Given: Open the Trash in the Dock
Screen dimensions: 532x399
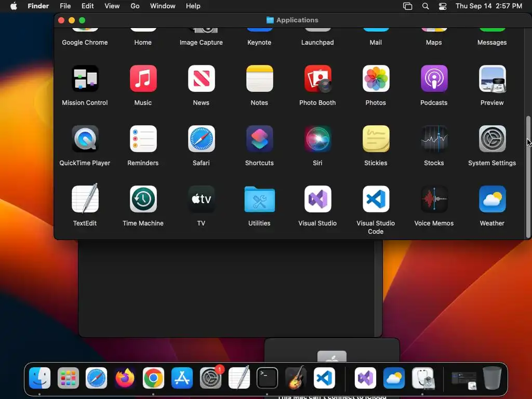Looking at the screenshot, I should tap(493, 378).
